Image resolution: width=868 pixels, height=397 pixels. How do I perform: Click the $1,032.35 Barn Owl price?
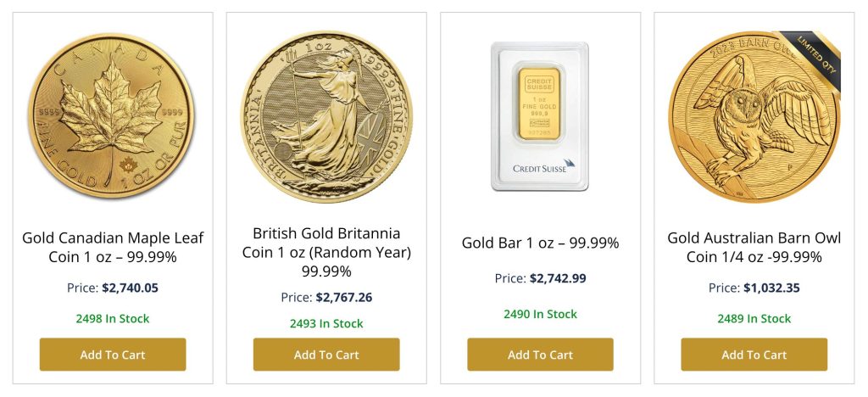[x=771, y=288]
